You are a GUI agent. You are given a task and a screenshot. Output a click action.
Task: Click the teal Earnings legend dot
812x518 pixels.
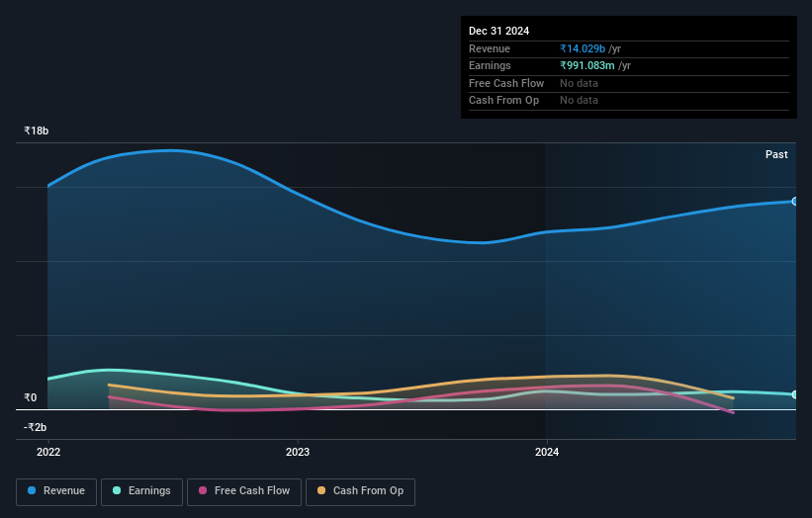(x=117, y=490)
